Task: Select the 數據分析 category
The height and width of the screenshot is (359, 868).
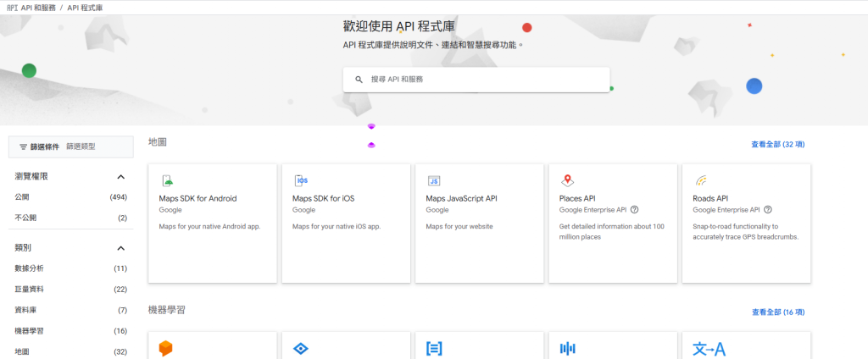Action: click(71, 268)
